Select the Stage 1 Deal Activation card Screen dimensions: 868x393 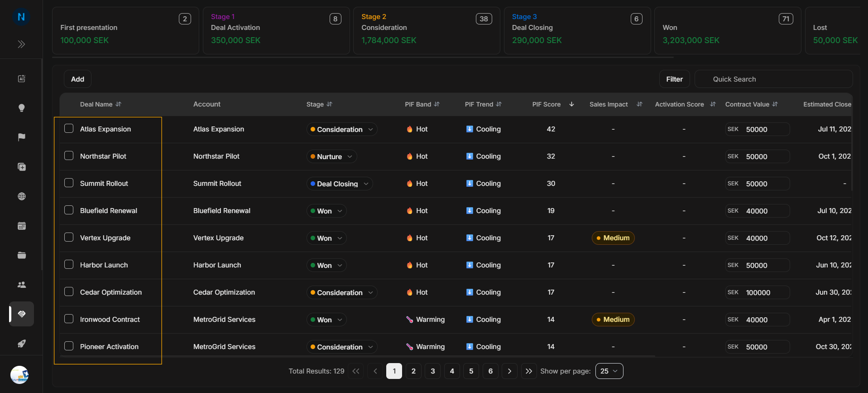[276, 30]
